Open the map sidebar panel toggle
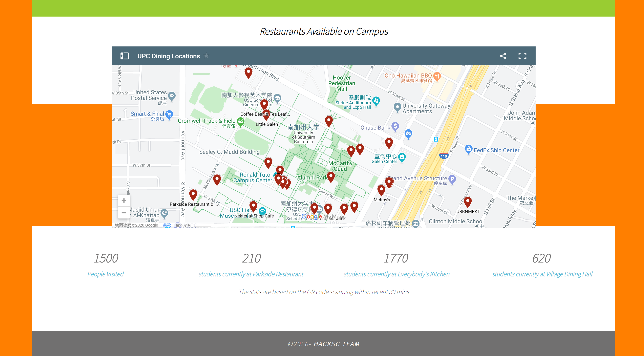The height and width of the screenshot is (356, 644). pyautogui.click(x=124, y=56)
